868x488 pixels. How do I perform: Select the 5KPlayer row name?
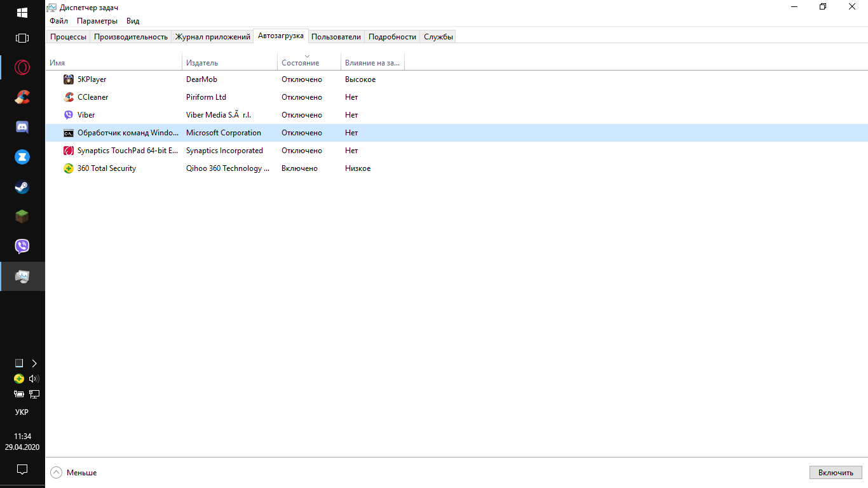pos(92,79)
